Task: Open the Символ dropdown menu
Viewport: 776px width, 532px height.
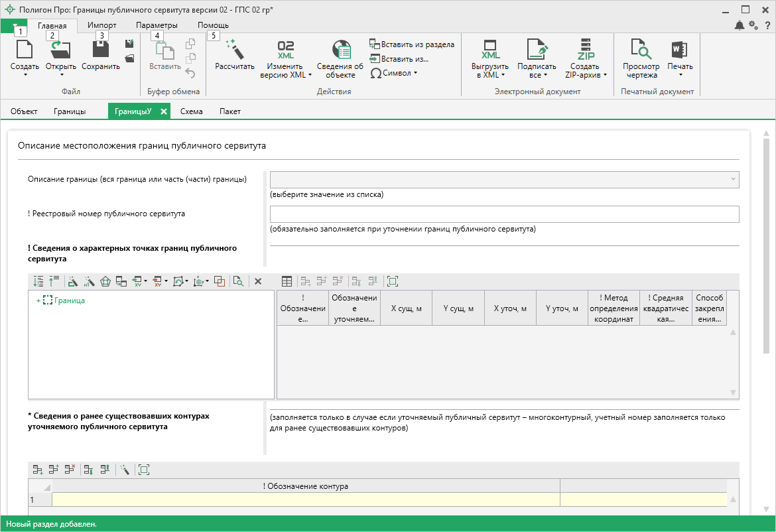Action: [x=395, y=73]
